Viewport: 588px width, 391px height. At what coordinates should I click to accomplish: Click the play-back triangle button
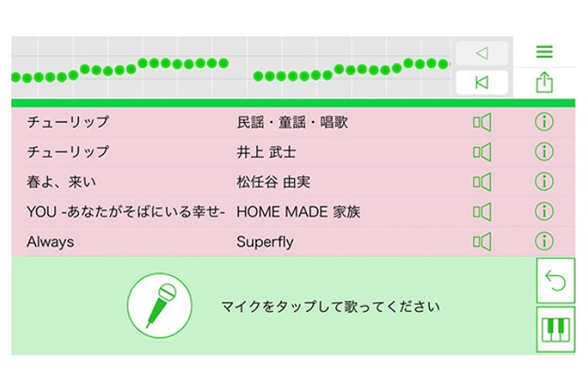[481, 53]
